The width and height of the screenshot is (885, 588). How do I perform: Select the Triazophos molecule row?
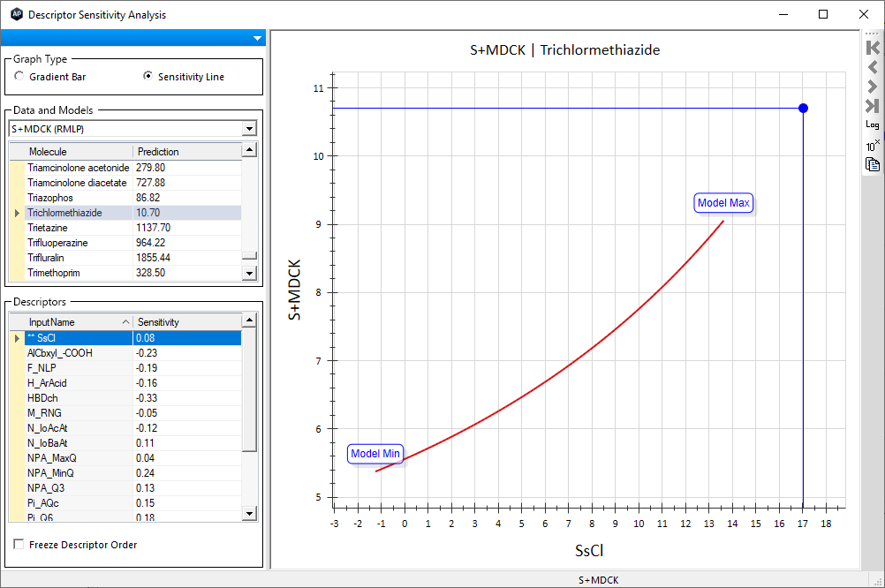click(133, 198)
